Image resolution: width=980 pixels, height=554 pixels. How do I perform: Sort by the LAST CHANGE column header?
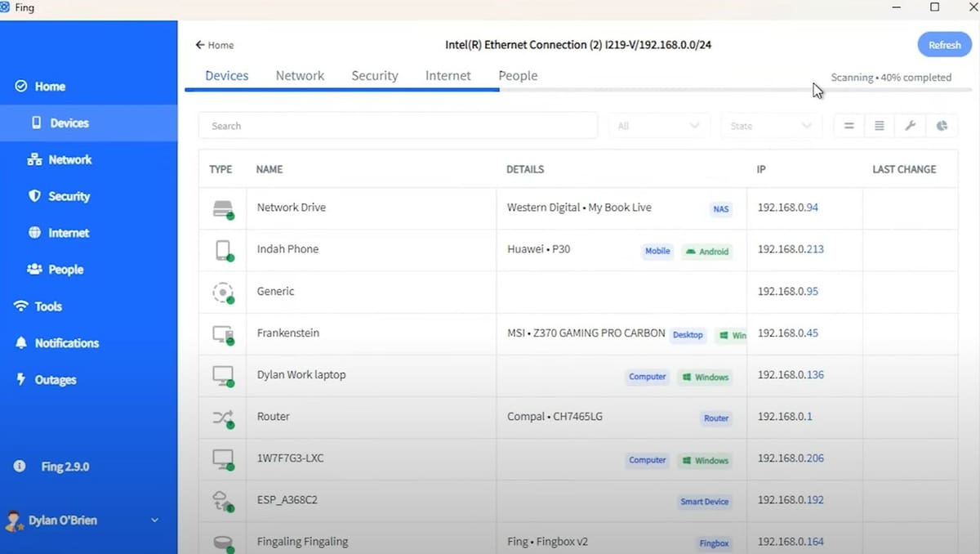[x=904, y=169]
